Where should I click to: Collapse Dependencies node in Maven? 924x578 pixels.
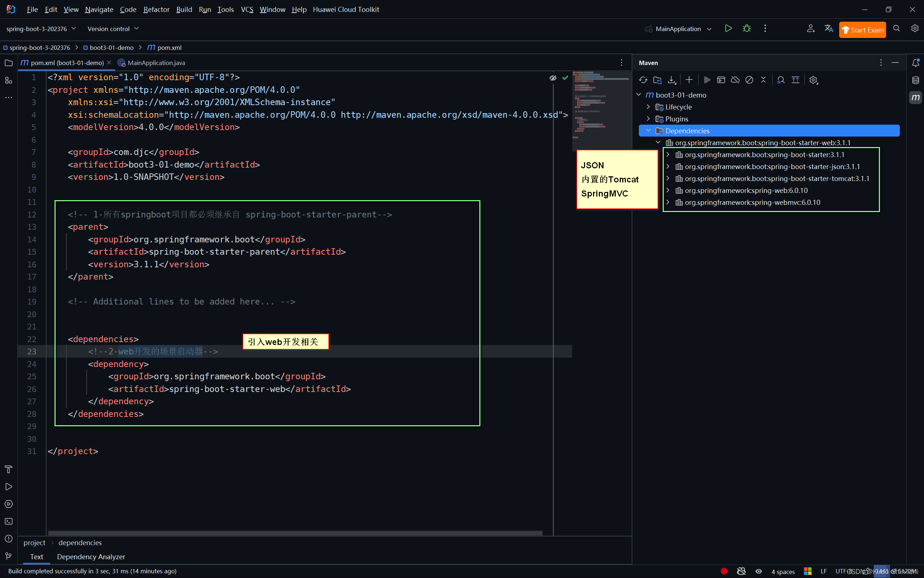648,130
